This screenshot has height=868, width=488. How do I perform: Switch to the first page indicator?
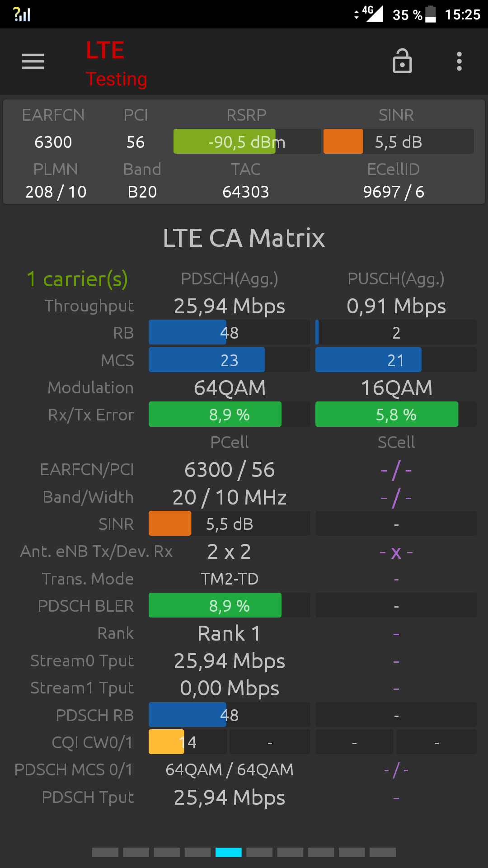click(105, 853)
